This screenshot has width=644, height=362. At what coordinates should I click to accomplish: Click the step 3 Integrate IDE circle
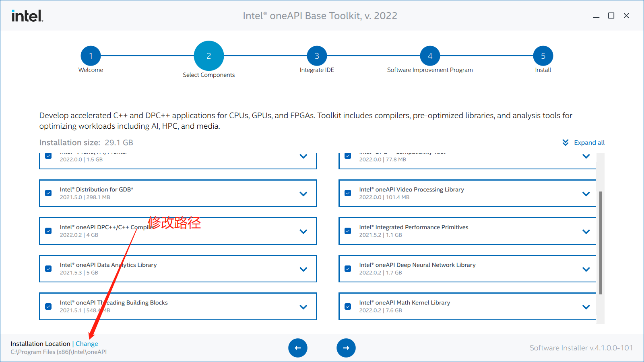pos(317,56)
